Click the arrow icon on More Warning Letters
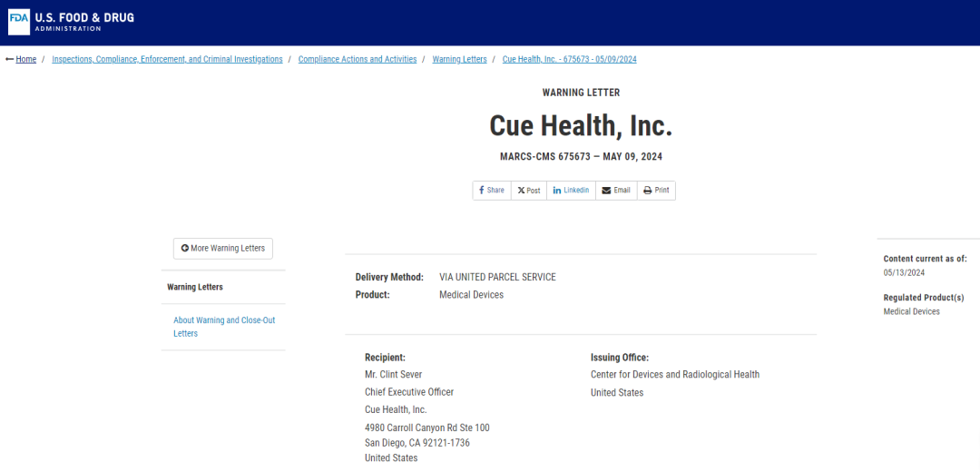Image resolution: width=980 pixels, height=472 pixels. coord(185,249)
